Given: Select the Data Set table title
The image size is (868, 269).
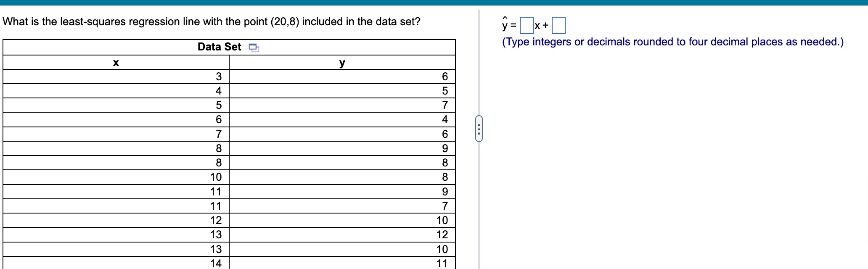Looking at the screenshot, I should 219,47.
